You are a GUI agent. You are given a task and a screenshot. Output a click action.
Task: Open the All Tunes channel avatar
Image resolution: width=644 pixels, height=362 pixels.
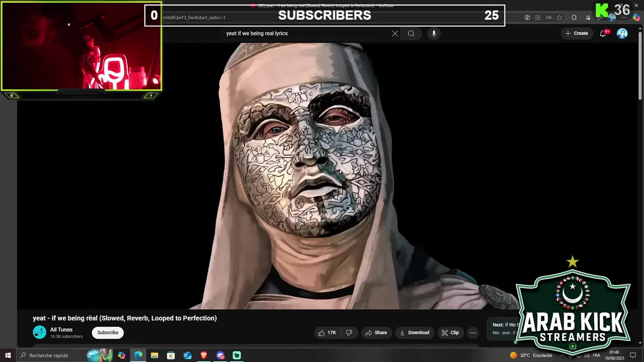[x=39, y=332]
